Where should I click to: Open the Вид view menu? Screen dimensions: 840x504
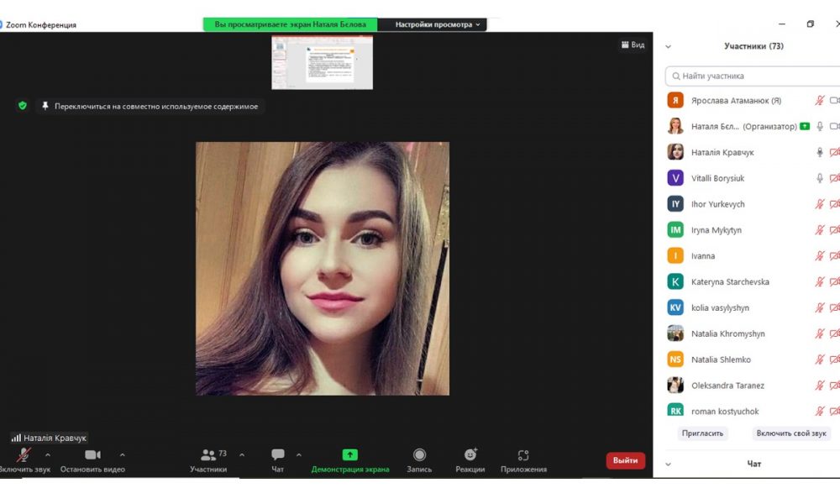(x=633, y=45)
